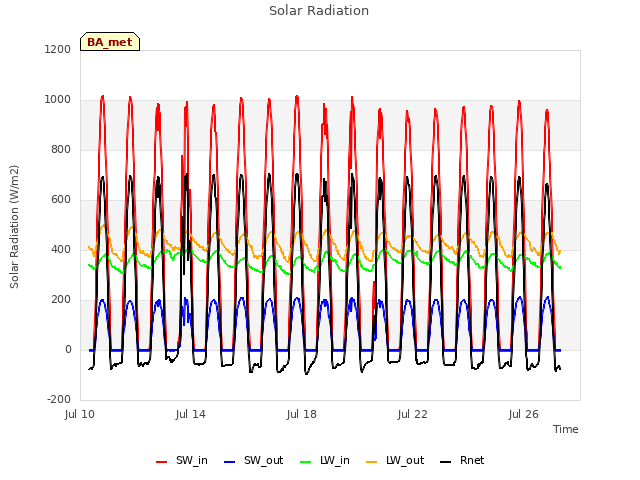Click the Jul 14 x-axis tick label
640x480 pixels.
[x=191, y=414]
